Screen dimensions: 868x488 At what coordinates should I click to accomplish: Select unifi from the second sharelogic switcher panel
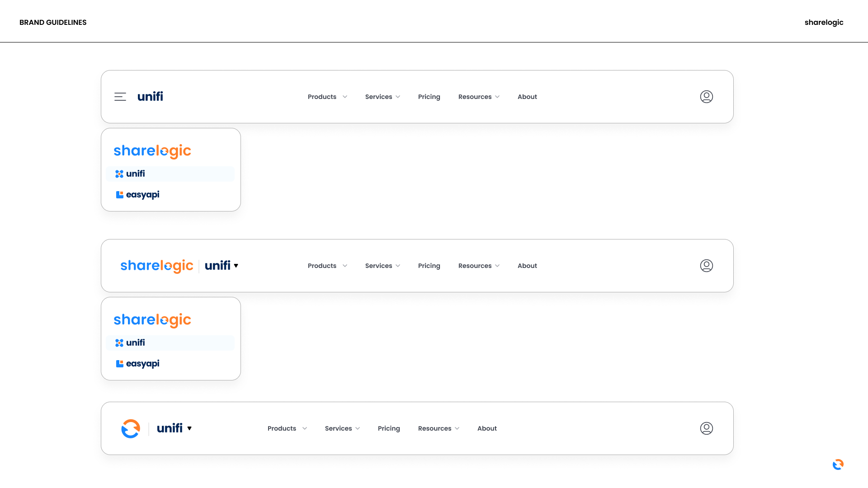coord(135,343)
